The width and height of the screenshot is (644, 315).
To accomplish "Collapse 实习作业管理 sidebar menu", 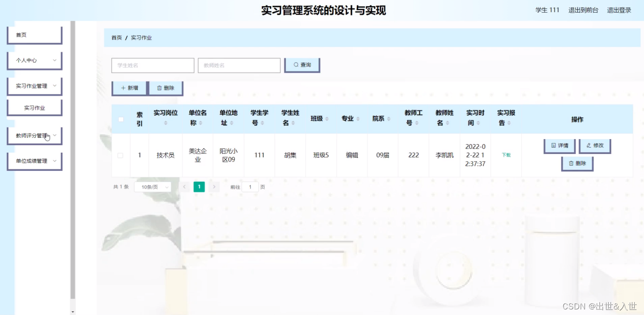I will 35,86.
